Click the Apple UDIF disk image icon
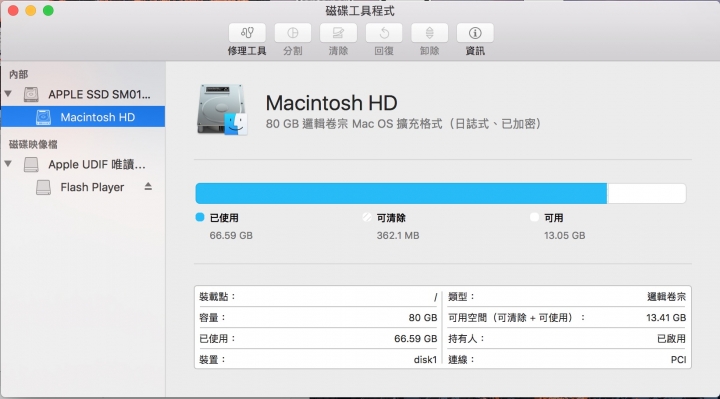 point(31,164)
